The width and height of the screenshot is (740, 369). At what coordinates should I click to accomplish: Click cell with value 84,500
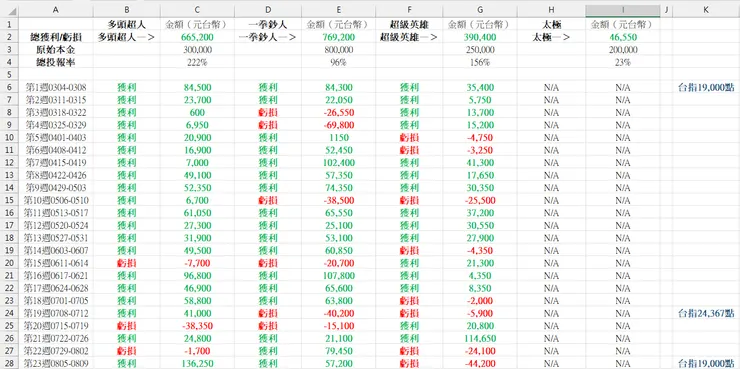[197, 87]
